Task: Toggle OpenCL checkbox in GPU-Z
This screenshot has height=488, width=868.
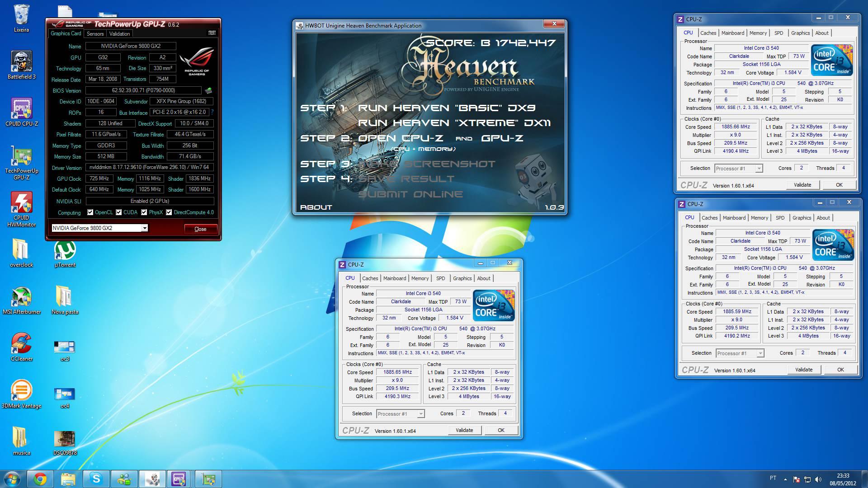Action: pos(90,212)
